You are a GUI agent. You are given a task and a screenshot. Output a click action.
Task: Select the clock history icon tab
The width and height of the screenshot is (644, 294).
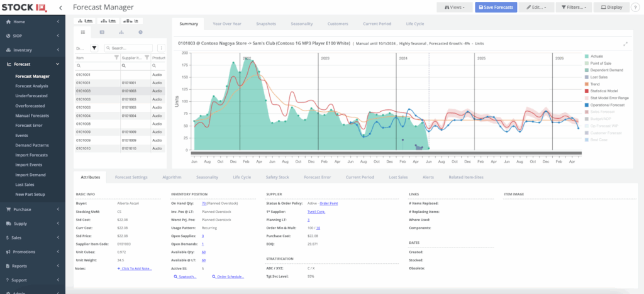(140, 31)
